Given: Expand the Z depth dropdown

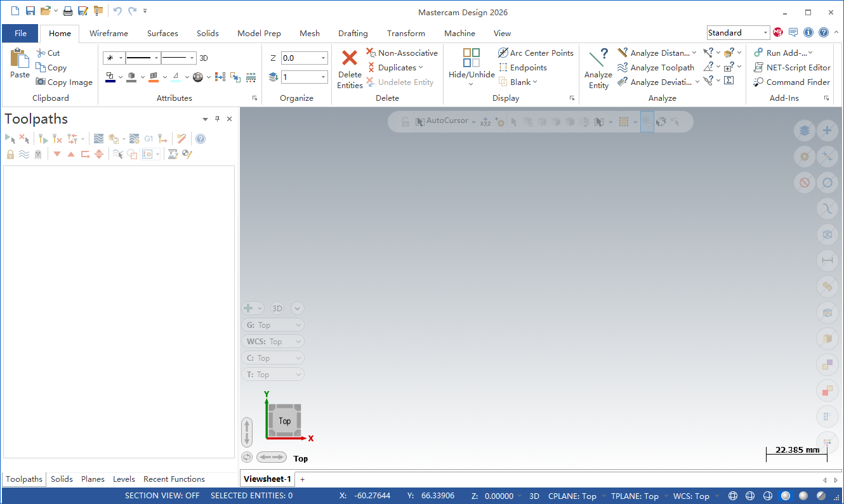Looking at the screenshot, I should coord(323,58).
